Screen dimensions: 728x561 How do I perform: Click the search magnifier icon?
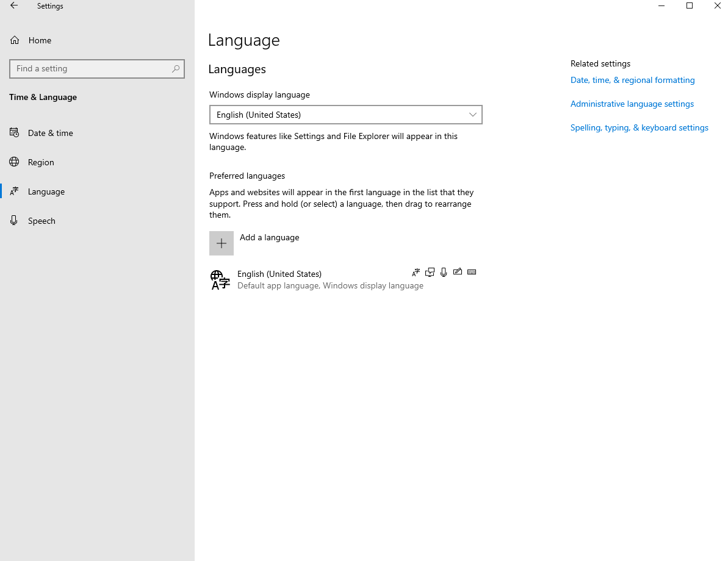(176, 69)
